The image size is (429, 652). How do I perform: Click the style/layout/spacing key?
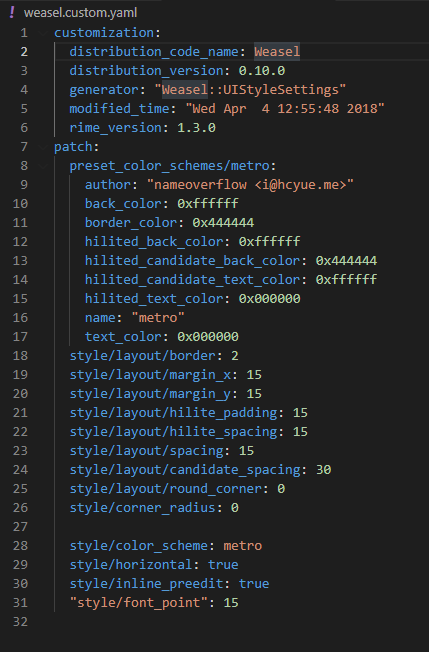coord(146,450)
